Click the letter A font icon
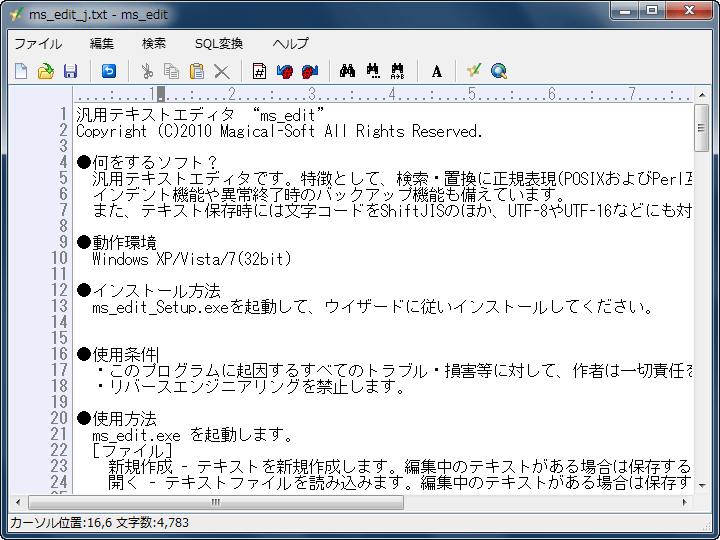Viewport: 720px width, 540px height. [x=437, y=71]
